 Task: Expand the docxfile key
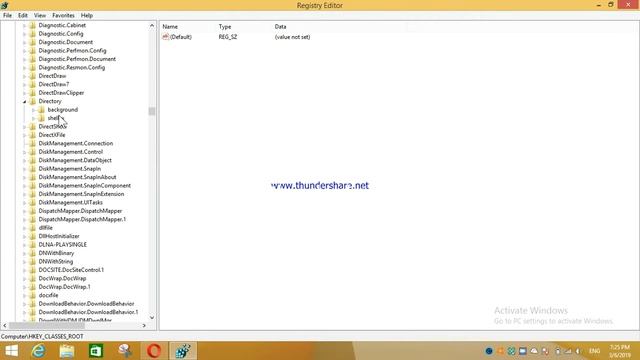coord(24,296)
